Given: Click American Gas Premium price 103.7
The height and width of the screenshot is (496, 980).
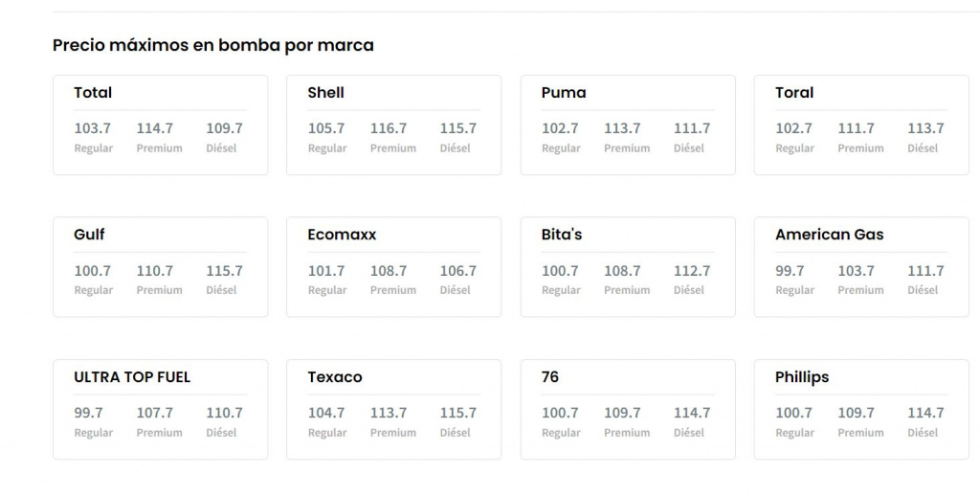Looking at the screenshot, I should pos(857,271).
